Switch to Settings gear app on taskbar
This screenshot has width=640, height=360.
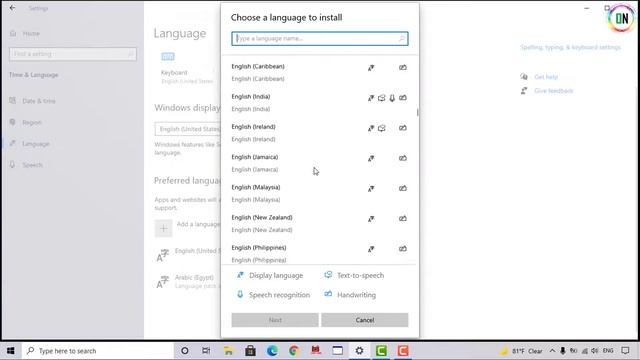coord(359,351)
